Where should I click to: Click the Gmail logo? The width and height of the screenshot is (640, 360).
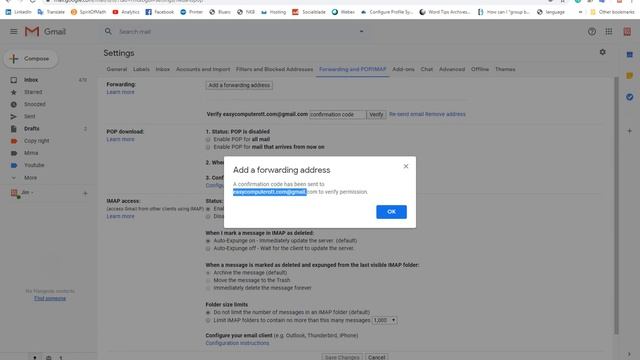coord(45,31)
